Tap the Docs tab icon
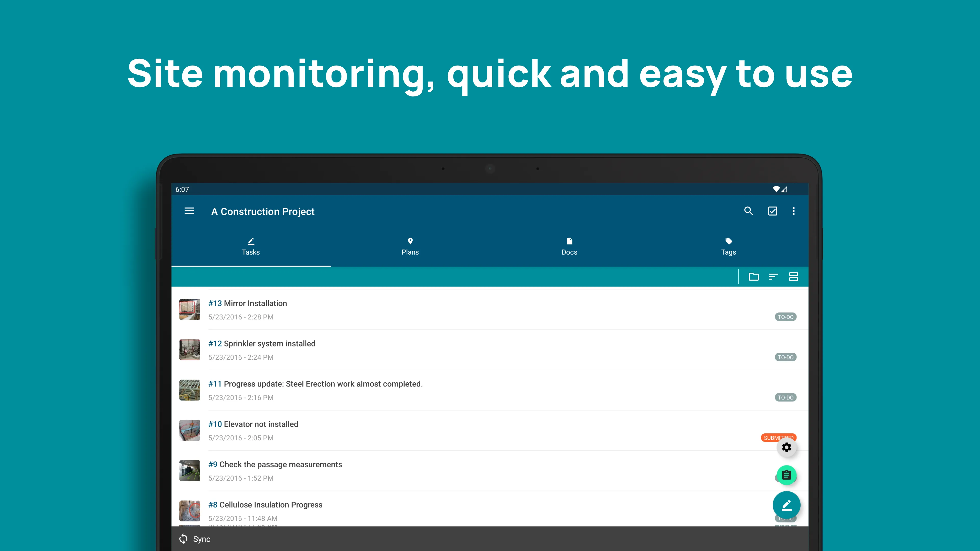The height and width of the screenshot is (551, 980). pyautogui.click(x=569, y=246)
